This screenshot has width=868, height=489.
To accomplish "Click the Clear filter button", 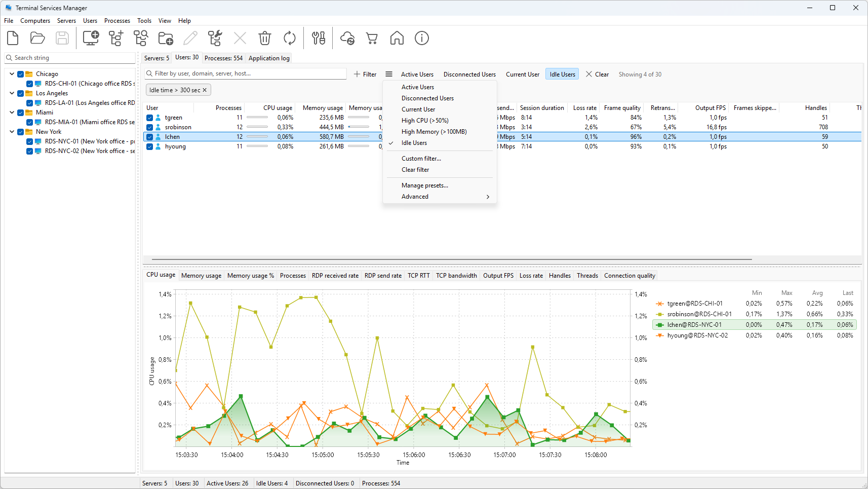I will (x=597, y=74).
